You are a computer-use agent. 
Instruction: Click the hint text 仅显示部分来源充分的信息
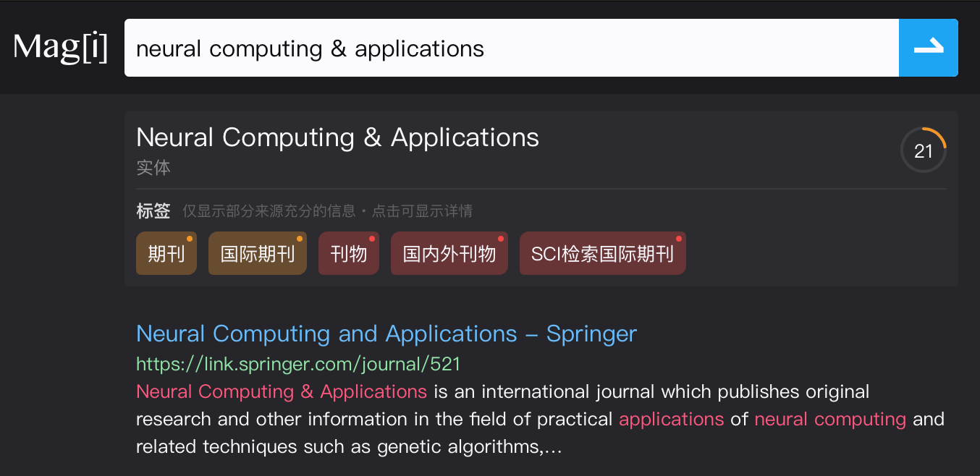tap(269, 211)
